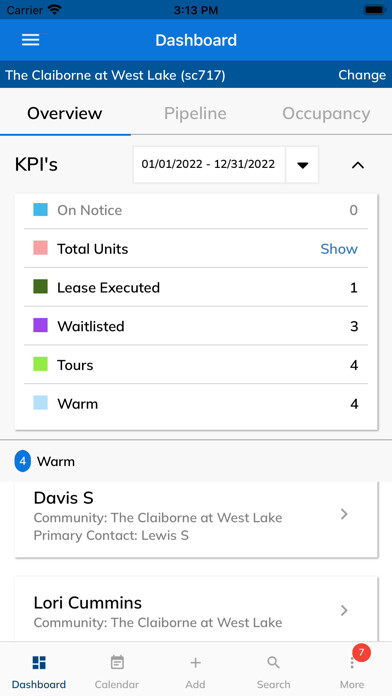392x696 pixels.
Task: Open the Search magnifier icon
Action: pos(273,663)
